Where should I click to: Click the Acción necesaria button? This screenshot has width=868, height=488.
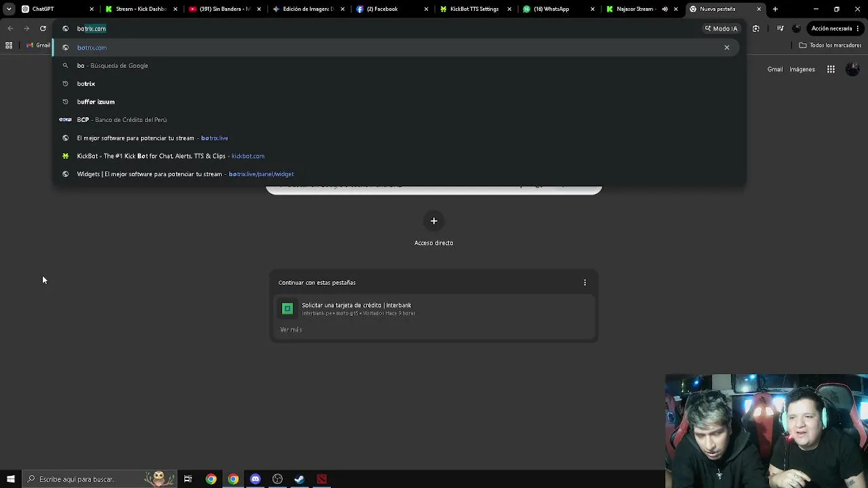point(835,28)
